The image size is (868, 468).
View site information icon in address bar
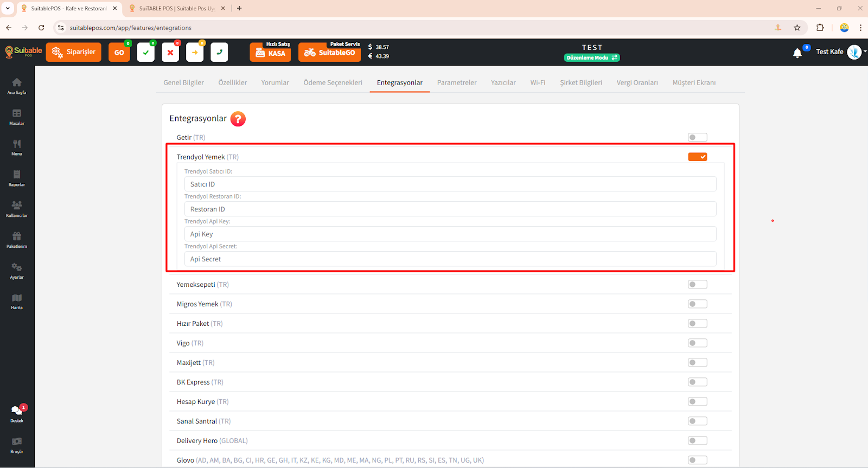coord(61,28)
